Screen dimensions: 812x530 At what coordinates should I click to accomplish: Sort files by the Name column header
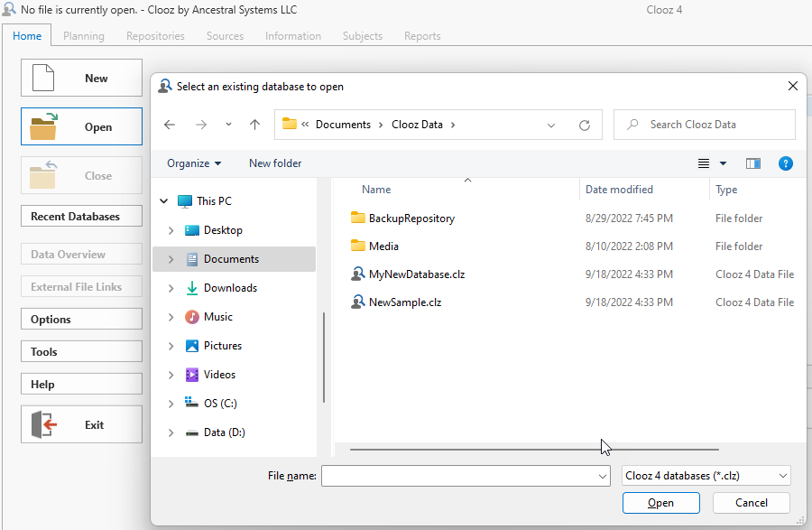pyautogui.click(x=378, y=190)
